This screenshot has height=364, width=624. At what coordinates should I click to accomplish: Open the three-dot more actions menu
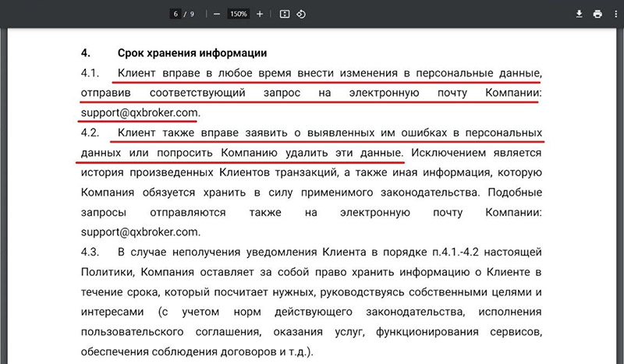[616, 14]
